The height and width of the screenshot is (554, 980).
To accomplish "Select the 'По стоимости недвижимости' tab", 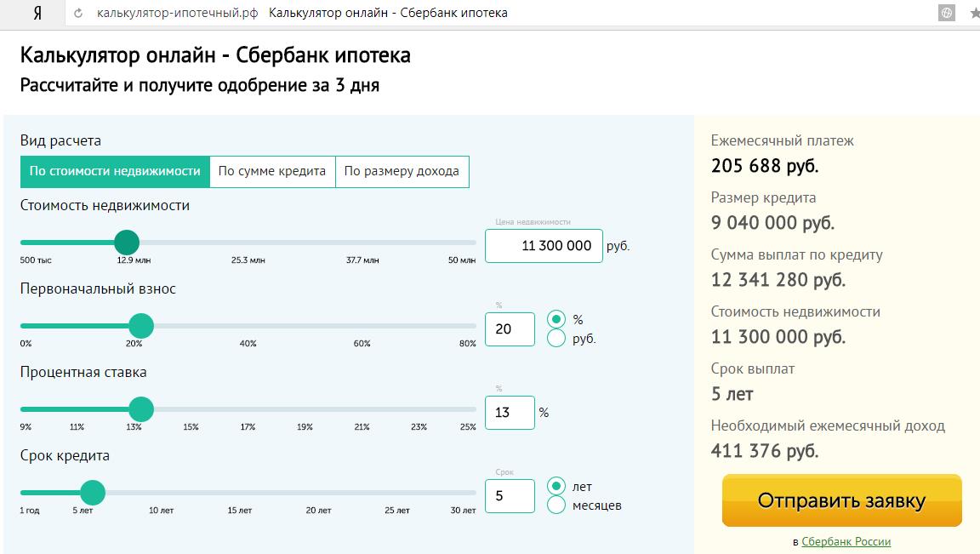I will 115,171.
